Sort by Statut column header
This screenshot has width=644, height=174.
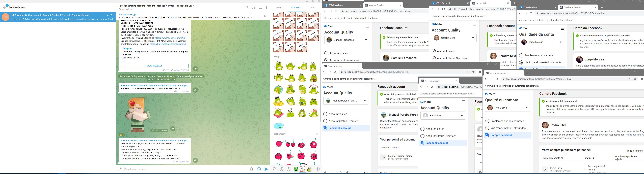click(x=589, y=158)
